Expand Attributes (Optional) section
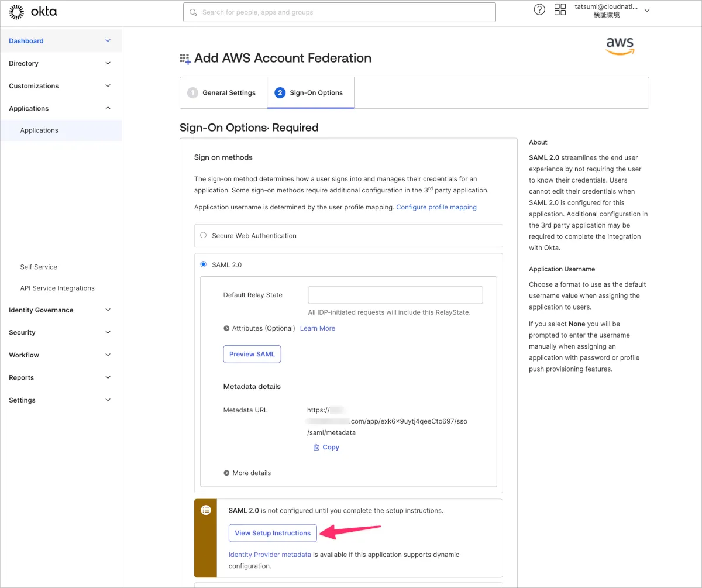This screenshot has width=702, height=588. coord(226,329)
